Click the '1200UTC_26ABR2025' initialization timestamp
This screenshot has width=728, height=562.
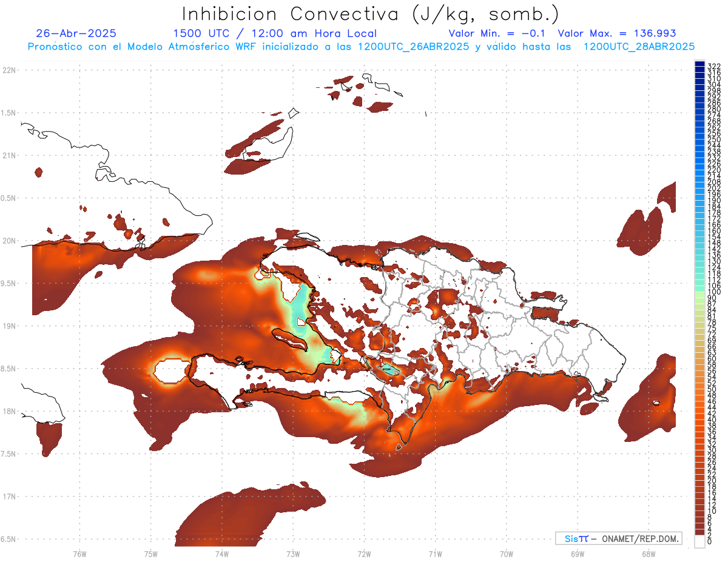pos(414,46)
